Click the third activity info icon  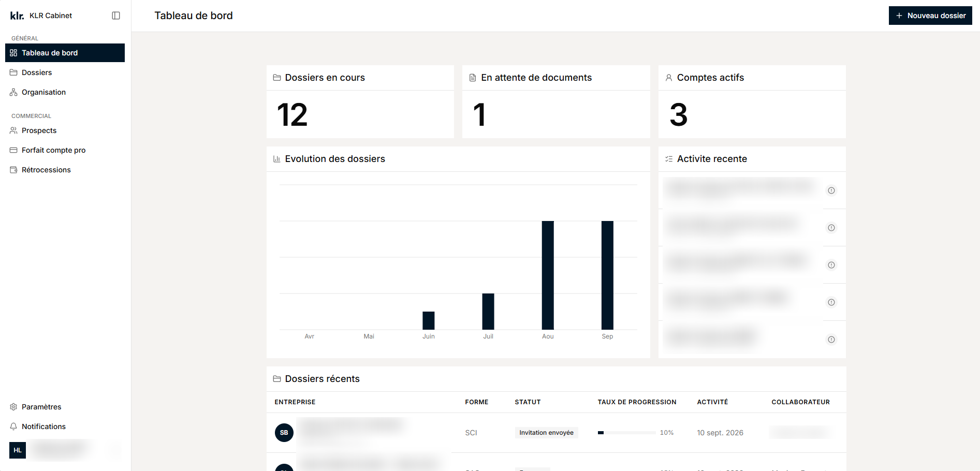(x=831, y=265)
